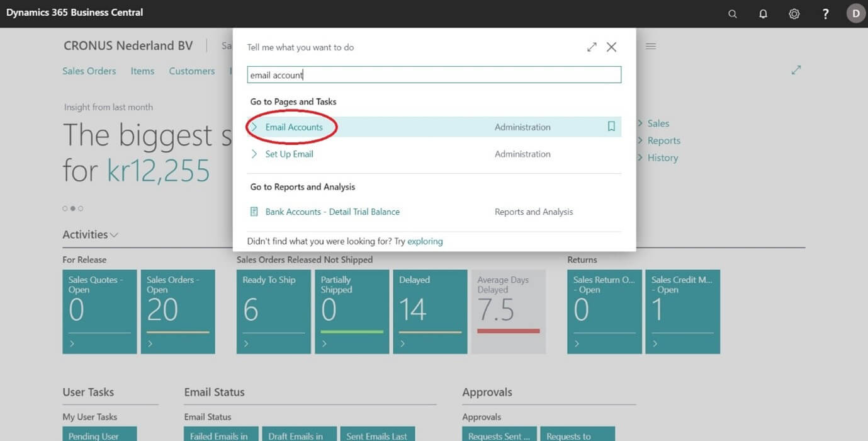Image resolution: width=868 pixels, height=441 pixels.
Task: Open the Email Accounts result
Action: click(294, 127)
